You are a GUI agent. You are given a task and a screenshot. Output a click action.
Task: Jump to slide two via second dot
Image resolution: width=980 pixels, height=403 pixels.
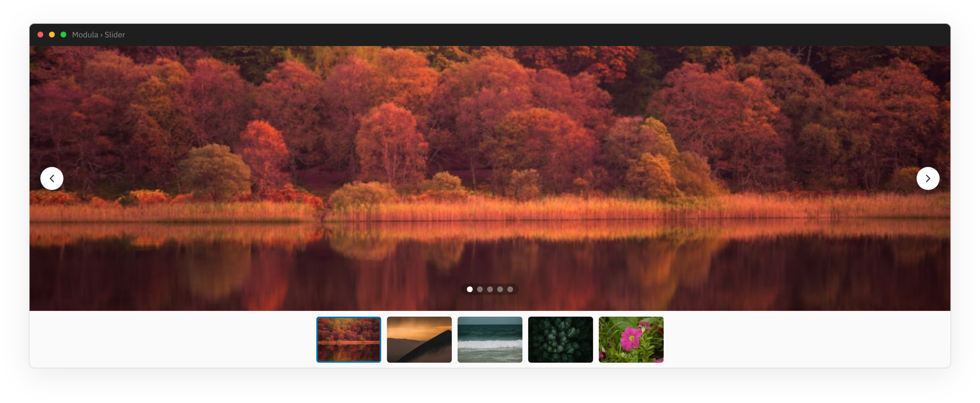[480, 289]
